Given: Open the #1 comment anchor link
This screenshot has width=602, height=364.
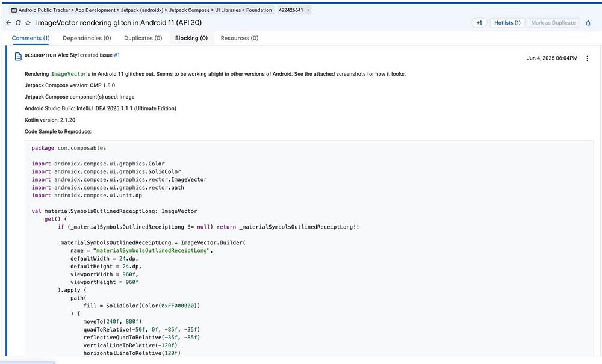Looking at the screenshot, I should click(117, 55).
